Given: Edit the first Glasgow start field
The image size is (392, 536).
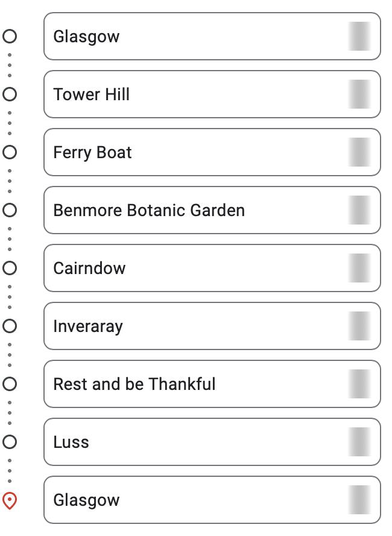Looking at the screenshot, I should point(212,36).
